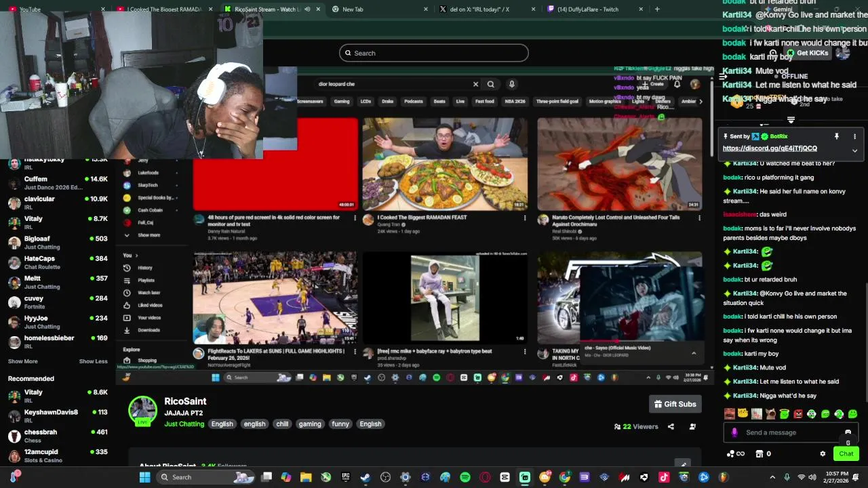Open Epic Games Launcher from taskbar

coord(345,477)
